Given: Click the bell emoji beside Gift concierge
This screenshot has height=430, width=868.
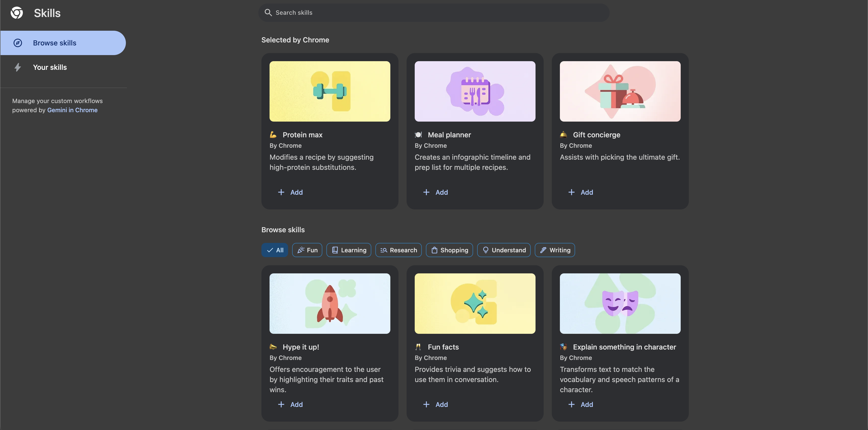Looking at the screenshot, I should [x=564, y=135].
